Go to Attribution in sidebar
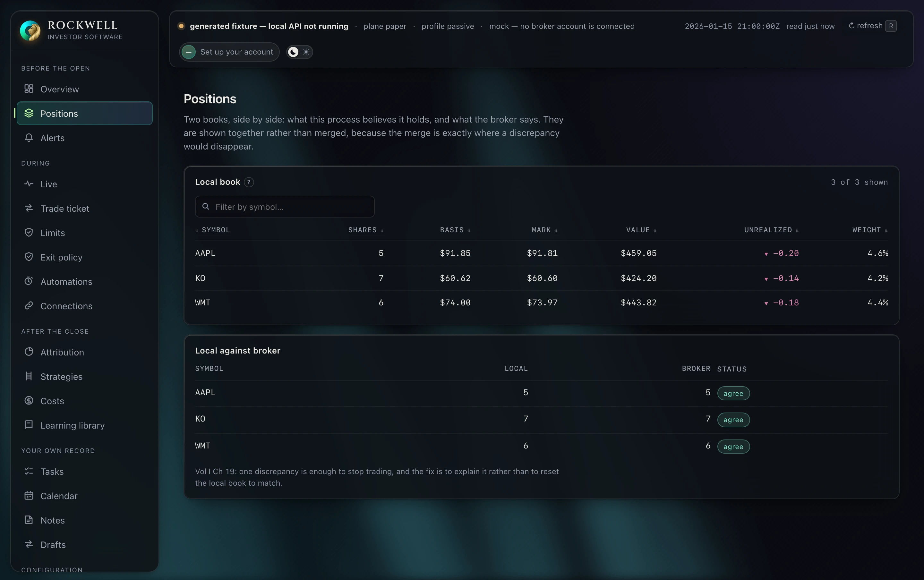The image size is (924, 580). click(x=84, y=352)
